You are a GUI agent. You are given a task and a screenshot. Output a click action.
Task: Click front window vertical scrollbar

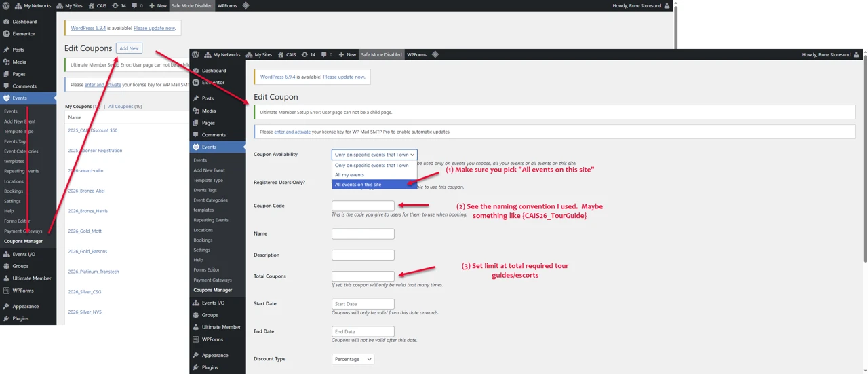pos(865,160)
